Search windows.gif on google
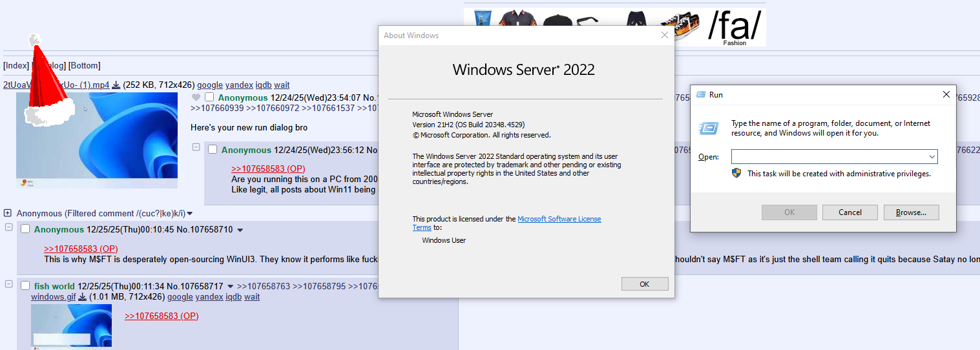 180,297
